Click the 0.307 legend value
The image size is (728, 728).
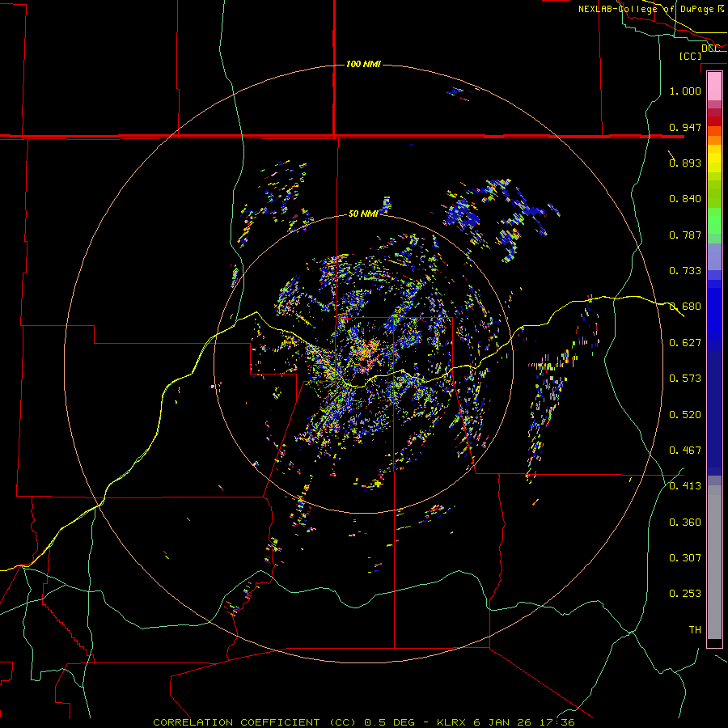pyautogui.click(x=685, y=558)
